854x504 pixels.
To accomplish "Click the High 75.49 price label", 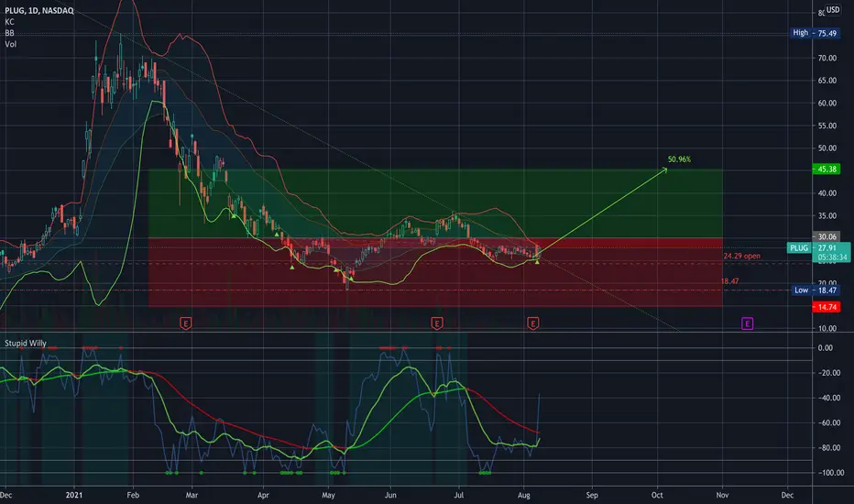I will (815, 33).
